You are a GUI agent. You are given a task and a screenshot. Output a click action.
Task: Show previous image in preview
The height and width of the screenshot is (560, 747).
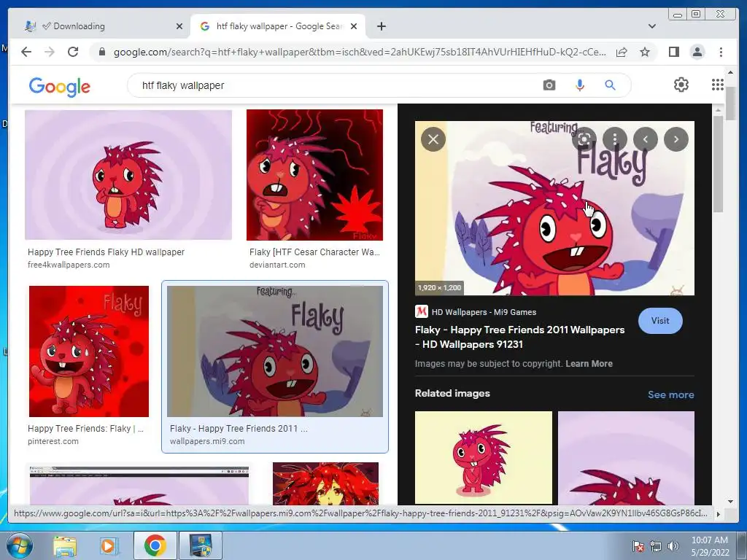646,139
